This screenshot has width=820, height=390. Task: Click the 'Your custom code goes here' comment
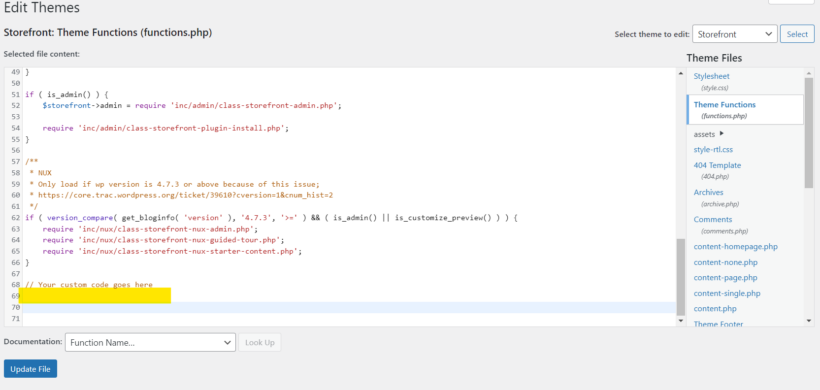pos(89,285)
